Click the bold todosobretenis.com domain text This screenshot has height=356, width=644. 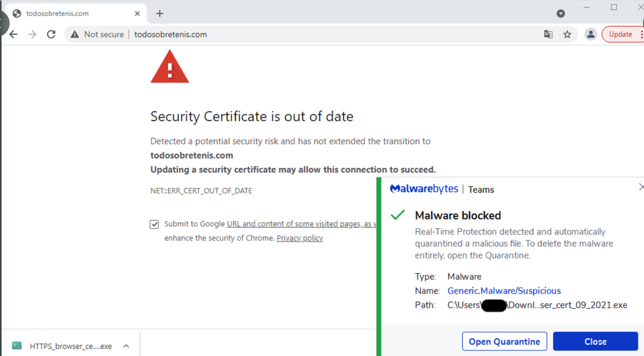click(192, 156)
